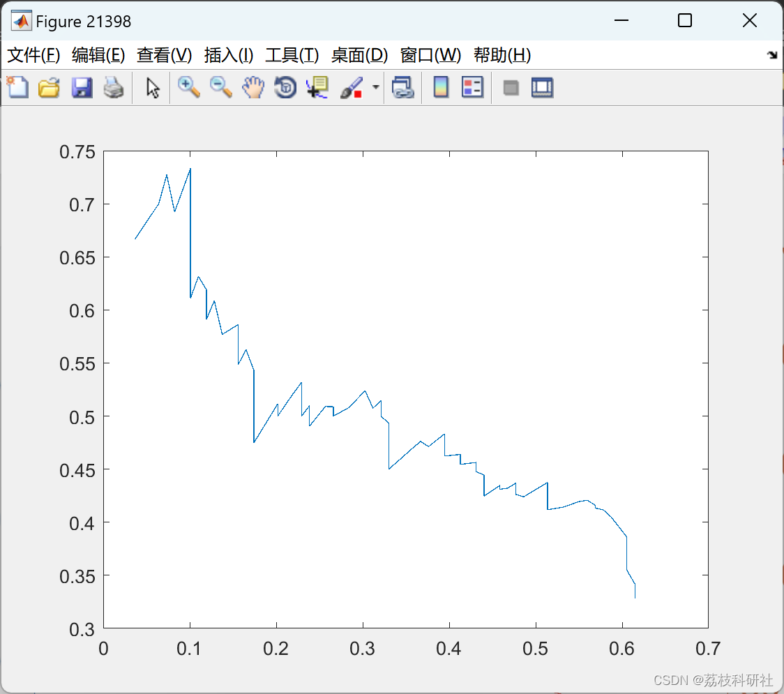Expand the brush color dropdown arrow
Image resolution: width=784 pixels, height=694 pixels.
click(376, 88)
